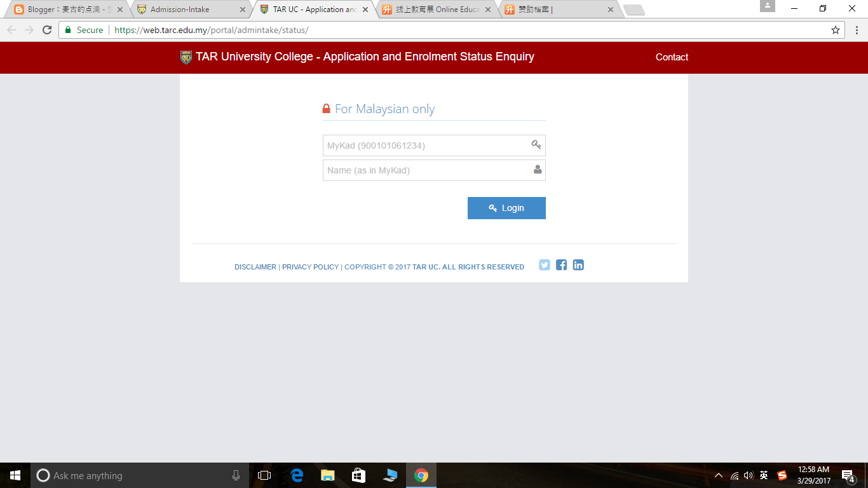Bookmark this page with star icon
Viewport: 868px width, 488px height.
coord(836,30)
